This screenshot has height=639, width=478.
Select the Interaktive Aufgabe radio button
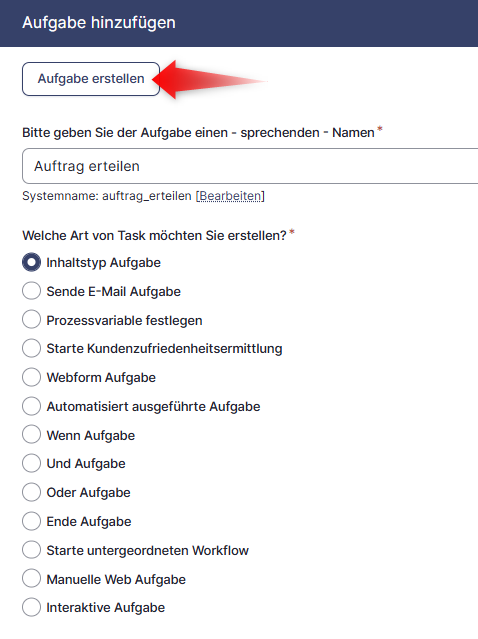click(31, 607)
